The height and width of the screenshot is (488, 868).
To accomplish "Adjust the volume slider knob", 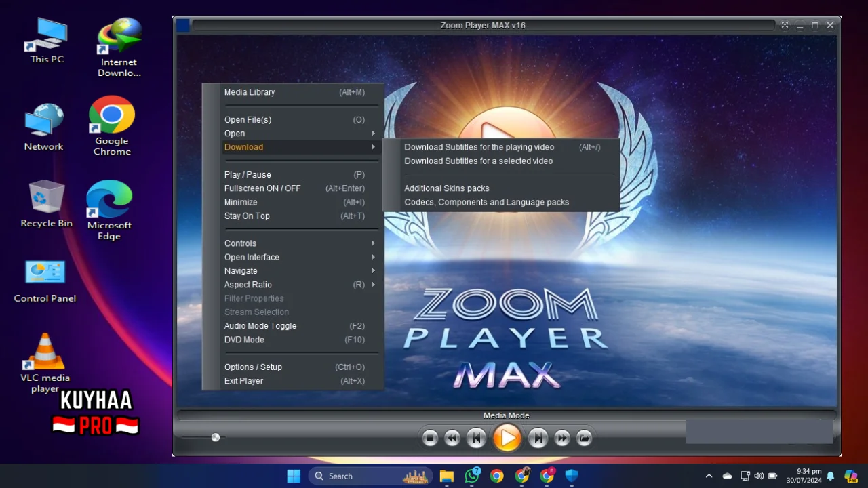I will point(216,437).
